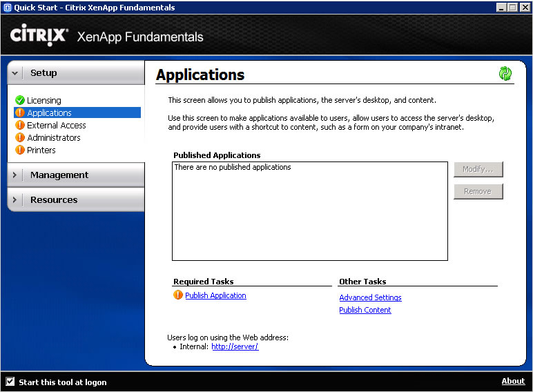533x392 pixels.
Task: Open the Advanced Settings link
Action: tap(370, 297)
